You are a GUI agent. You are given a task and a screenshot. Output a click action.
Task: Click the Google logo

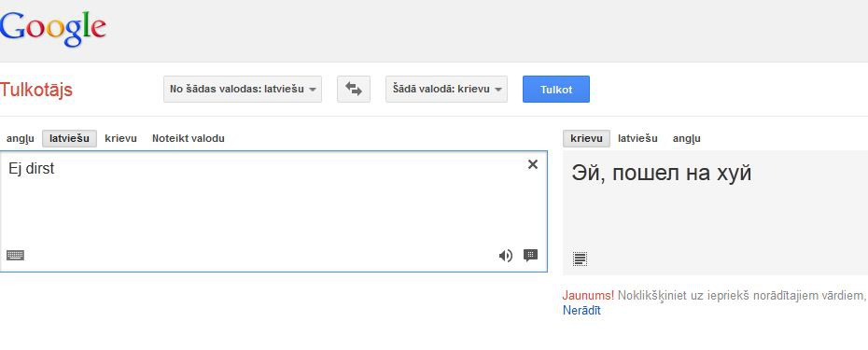point(52,29)
